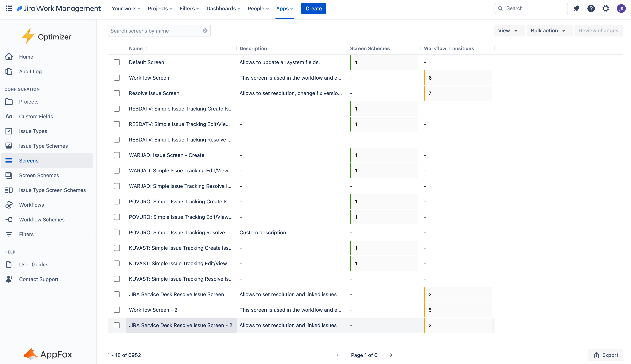Viewport: 631px width, 364px height.
Task: Tick the Workflow Screen - 2 checkbox
Action: tap(117, 310)
